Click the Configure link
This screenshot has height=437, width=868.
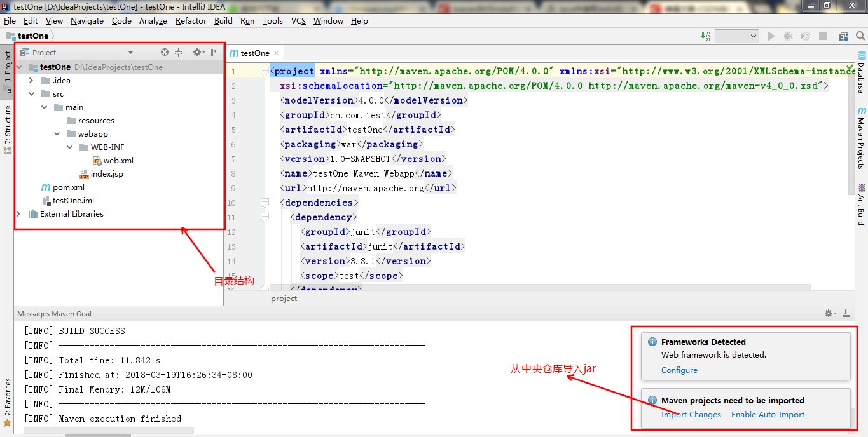click(679, 370)
